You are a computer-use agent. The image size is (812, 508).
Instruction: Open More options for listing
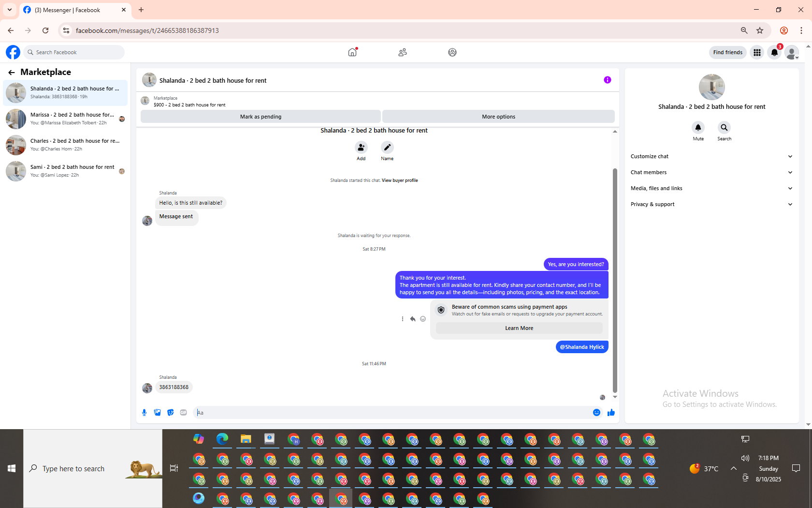[x=498, y=117]
